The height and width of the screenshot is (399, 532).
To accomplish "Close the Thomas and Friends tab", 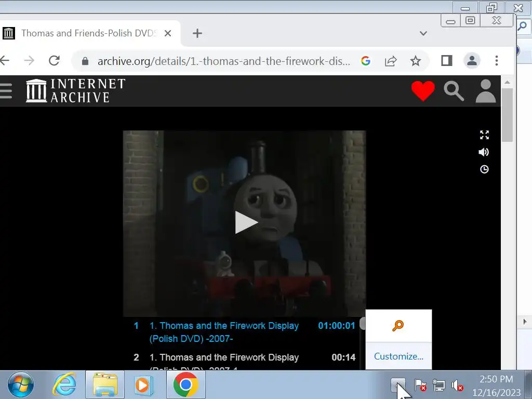I will [168, 33].
